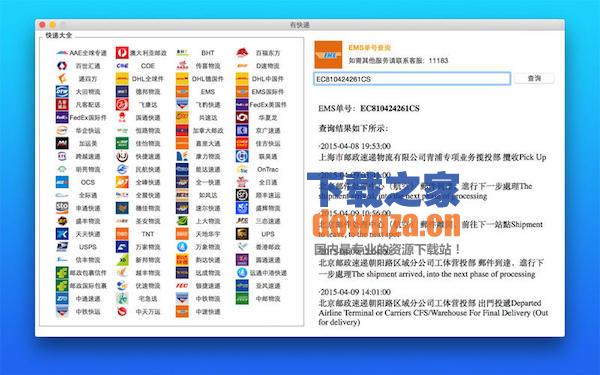Focus the tracking number input field
The image size is (600, 375).
412,79
